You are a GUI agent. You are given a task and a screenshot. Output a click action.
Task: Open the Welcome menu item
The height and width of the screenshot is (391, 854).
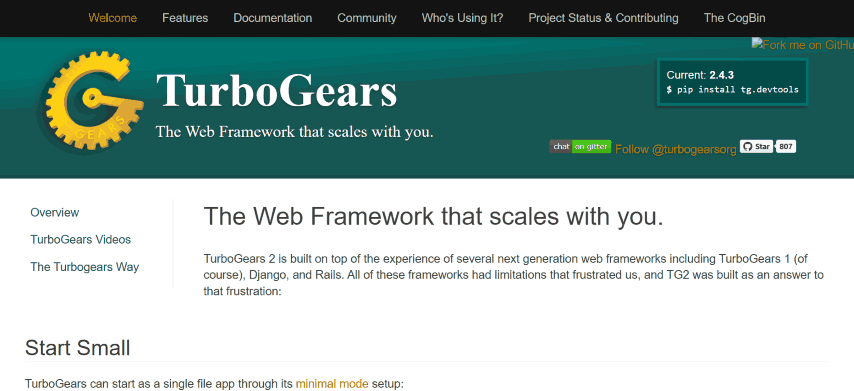pos(113,18)
